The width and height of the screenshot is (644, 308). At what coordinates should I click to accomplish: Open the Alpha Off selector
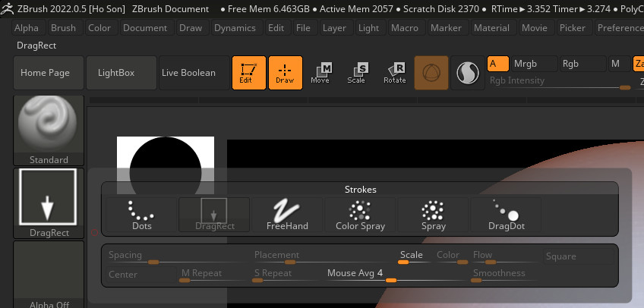click(x=49, y=275)
